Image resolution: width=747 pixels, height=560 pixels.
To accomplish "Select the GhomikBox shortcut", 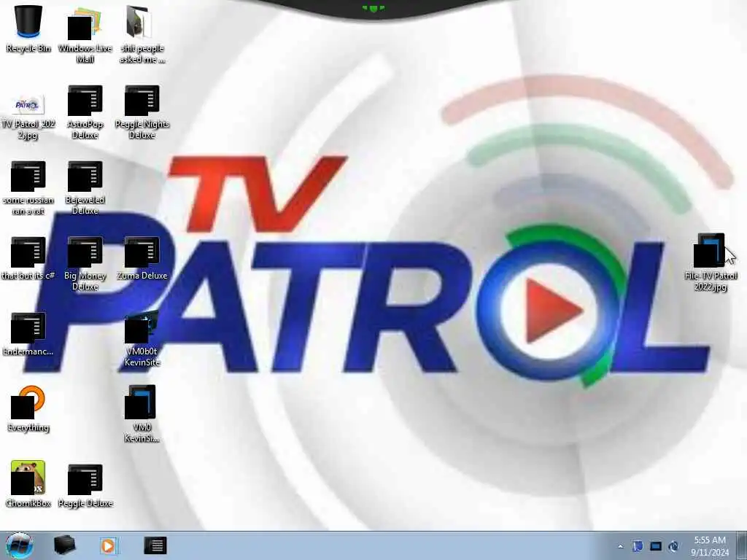I will click(28, 484).
